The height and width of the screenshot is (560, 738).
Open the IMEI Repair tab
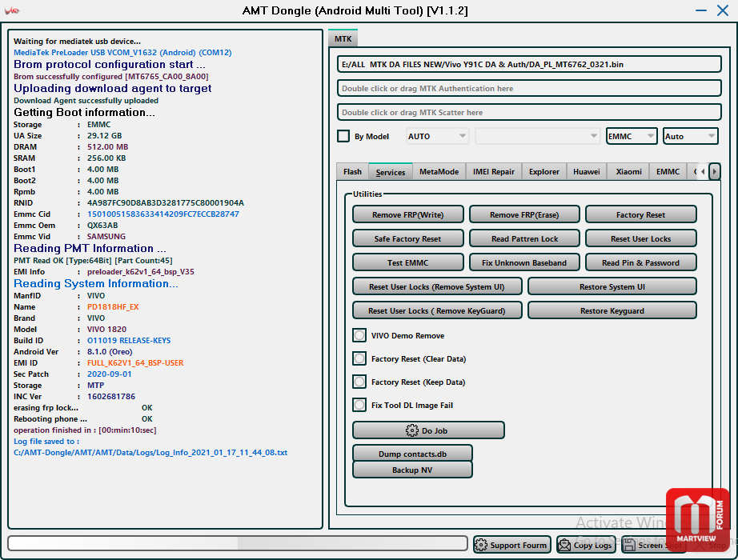point(494,172)
